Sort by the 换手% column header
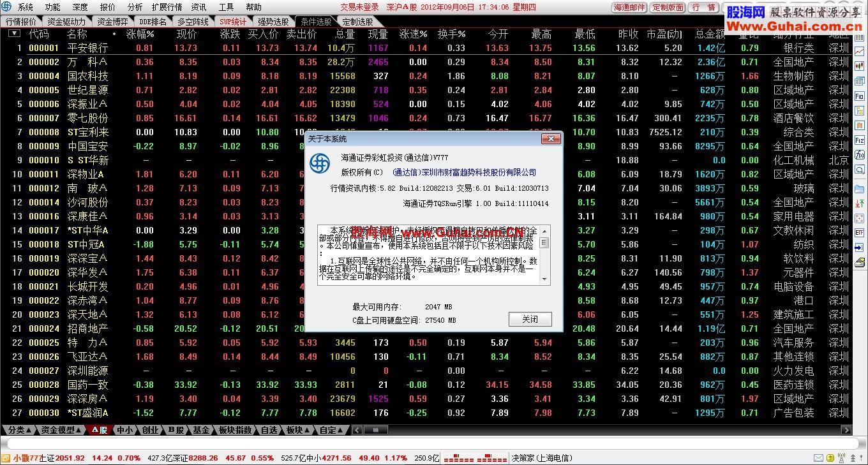Image resolution: width=868 pixels, height=465 pixels. click(x=451, y=33)
